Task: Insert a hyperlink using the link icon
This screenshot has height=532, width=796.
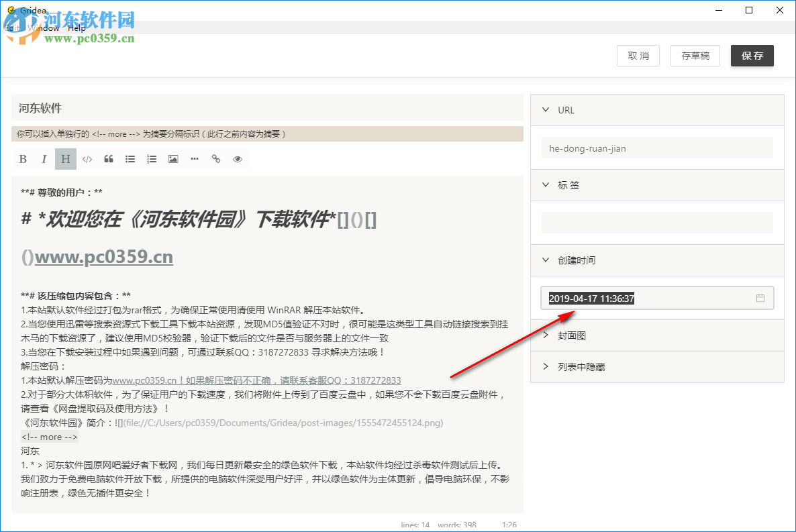Action: point(215,159)
